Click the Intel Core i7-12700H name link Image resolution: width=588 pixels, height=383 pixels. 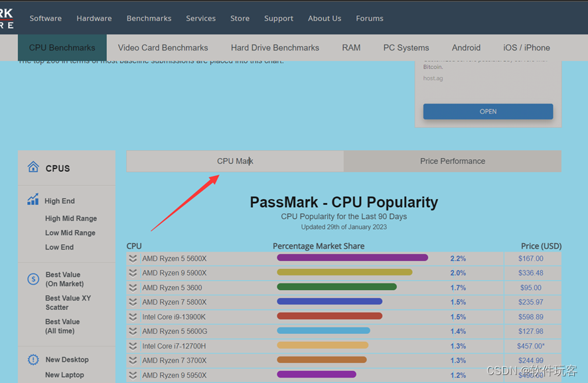coord(174,346)
